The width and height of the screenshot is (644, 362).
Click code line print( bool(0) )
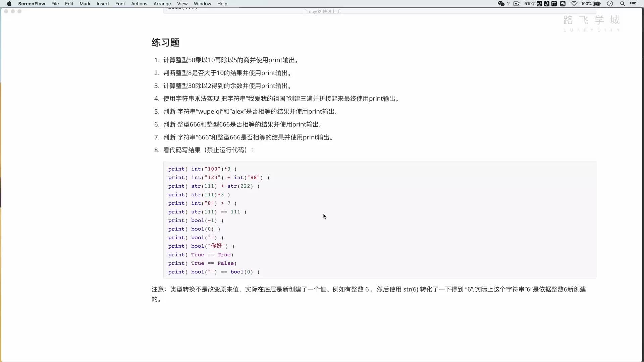(x=194, y=229)
